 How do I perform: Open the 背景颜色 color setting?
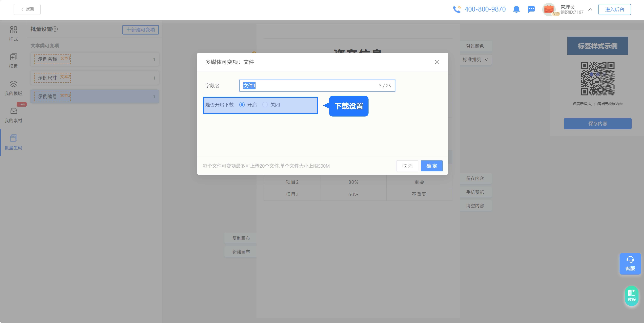(x=475, y=46)
